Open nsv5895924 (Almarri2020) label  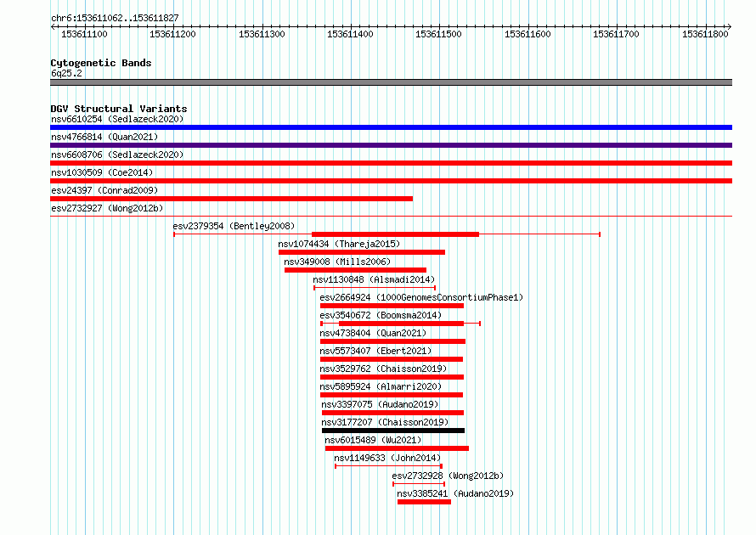click(x=381, y=386)
